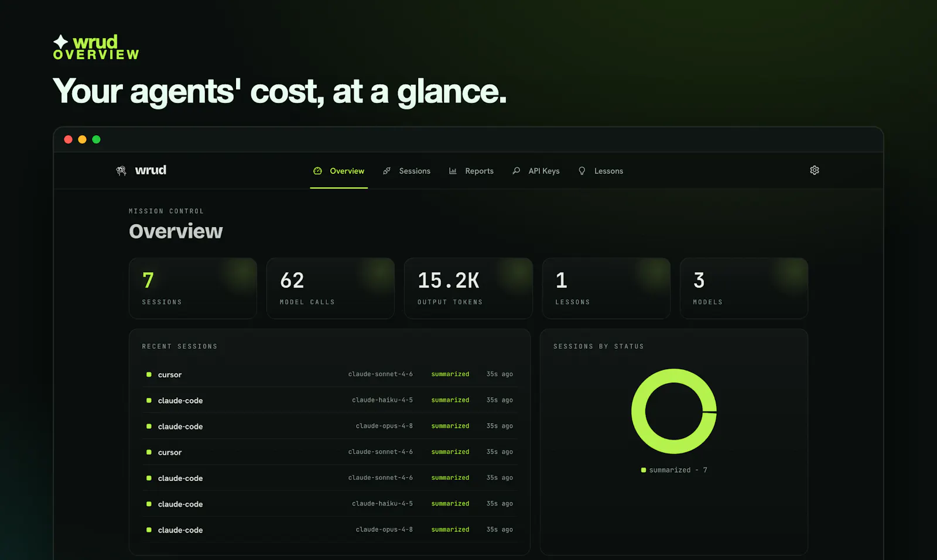
Task: Switch to the Overview tab
Action: 339,171
